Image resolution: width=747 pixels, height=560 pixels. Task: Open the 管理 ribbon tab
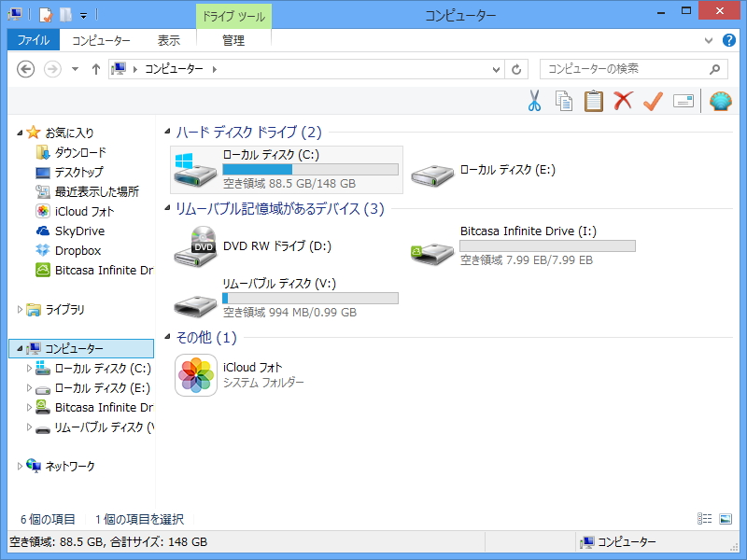pos(233,40)
